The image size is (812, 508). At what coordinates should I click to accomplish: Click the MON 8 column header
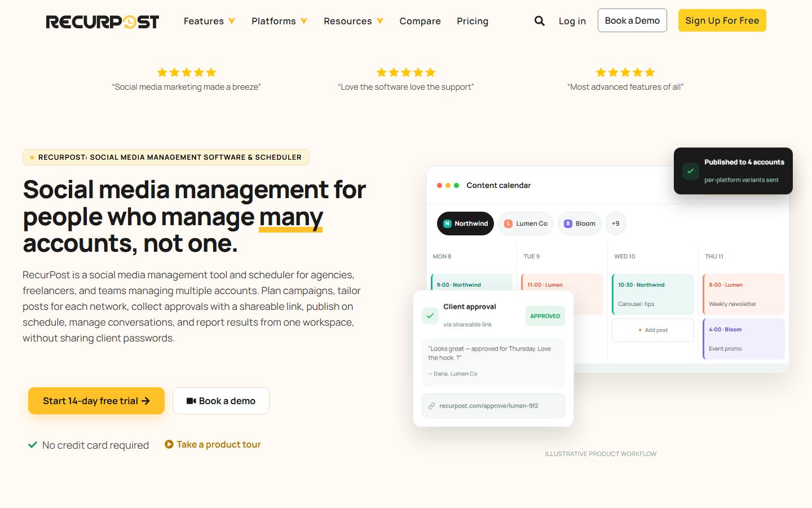442,256
